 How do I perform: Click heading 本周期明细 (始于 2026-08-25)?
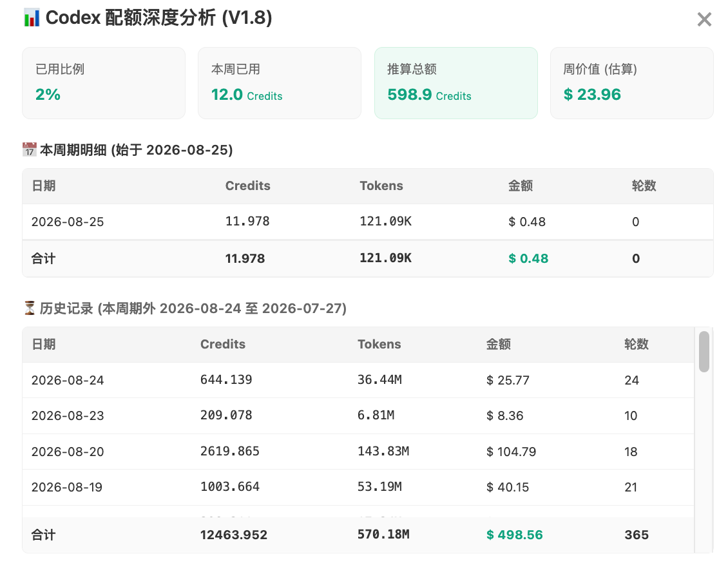pyautogui.click(x=137, y=150)
